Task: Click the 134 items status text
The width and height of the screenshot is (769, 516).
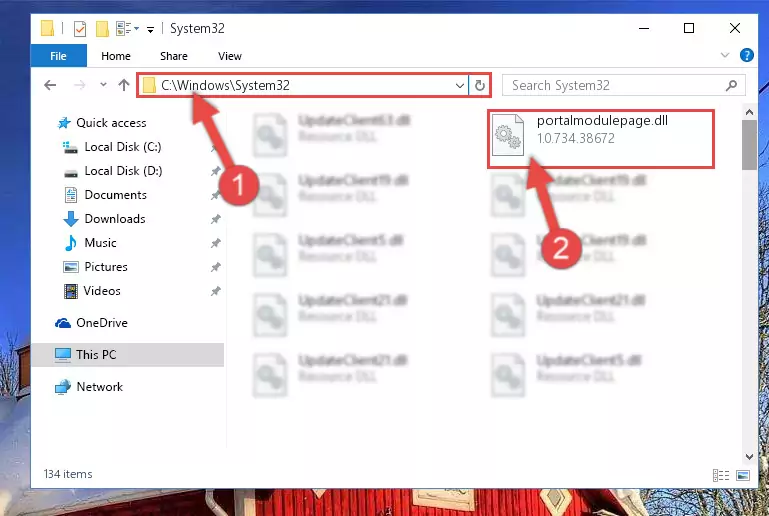Action: tap(68, 474)
